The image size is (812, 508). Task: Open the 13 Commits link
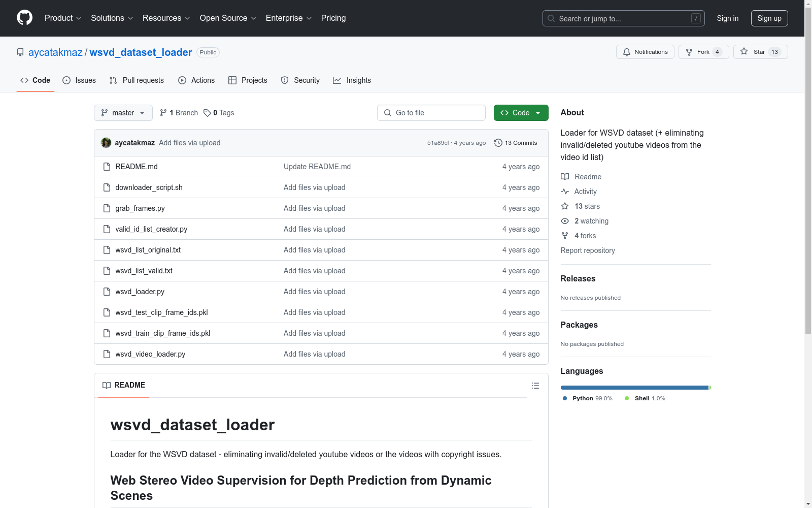[516, 143]
